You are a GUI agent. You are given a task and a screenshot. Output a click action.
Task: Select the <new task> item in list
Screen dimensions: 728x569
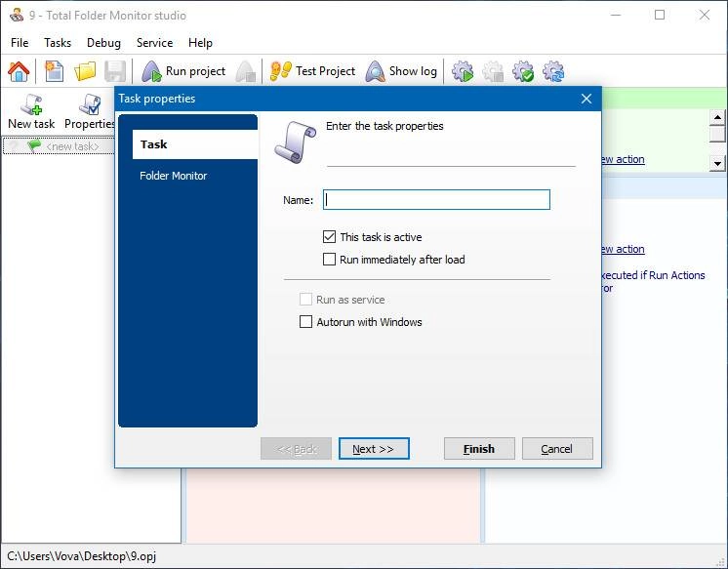(x=58, y=146)
